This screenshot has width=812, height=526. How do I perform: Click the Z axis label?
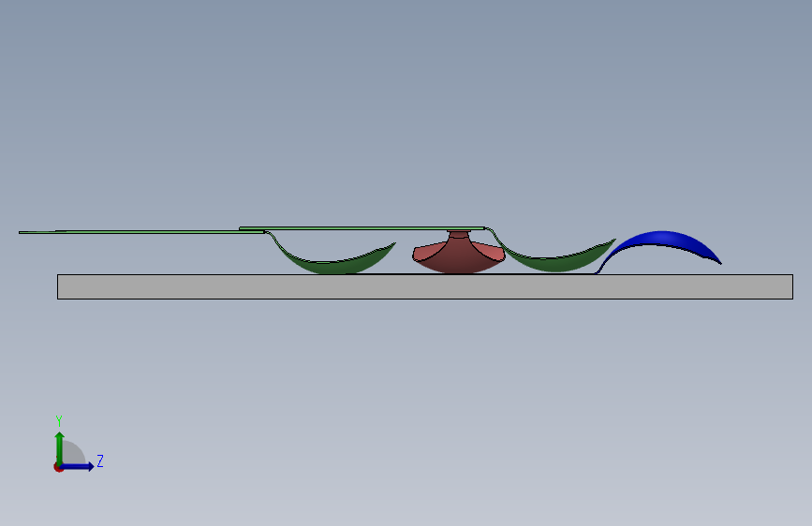coord(100,460)
